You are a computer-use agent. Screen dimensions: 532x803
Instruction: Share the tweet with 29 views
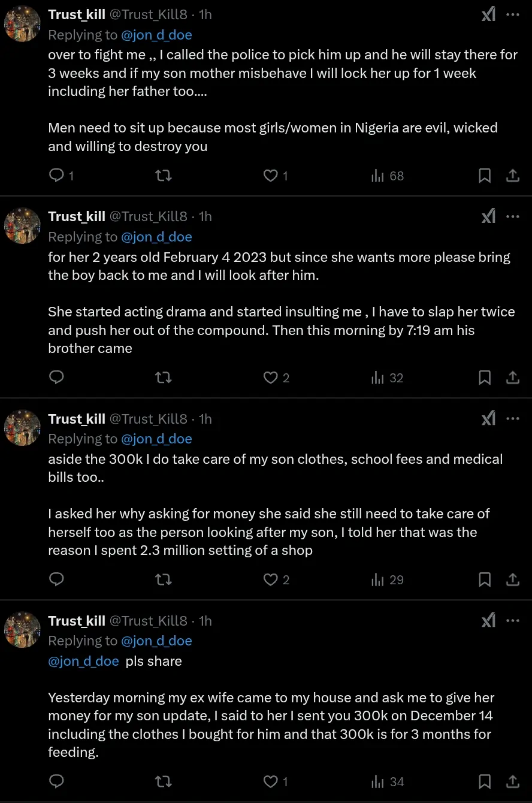[x=513, y=579]
